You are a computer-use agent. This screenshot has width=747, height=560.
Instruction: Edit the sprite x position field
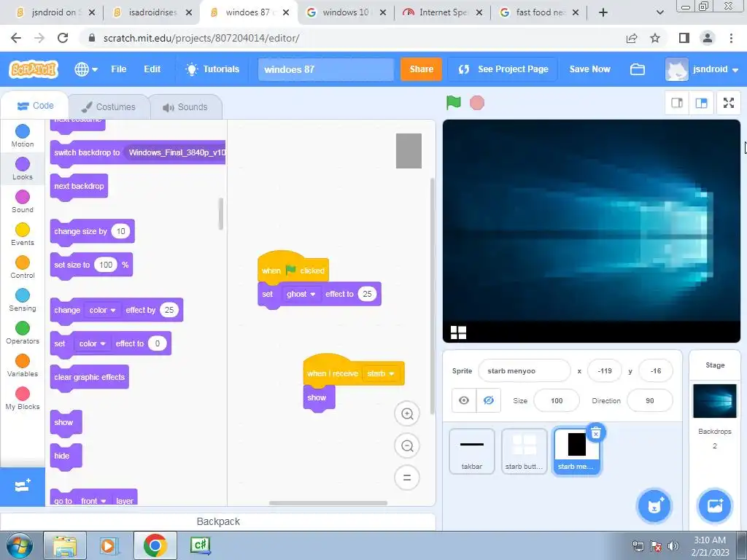coord(605,370)
